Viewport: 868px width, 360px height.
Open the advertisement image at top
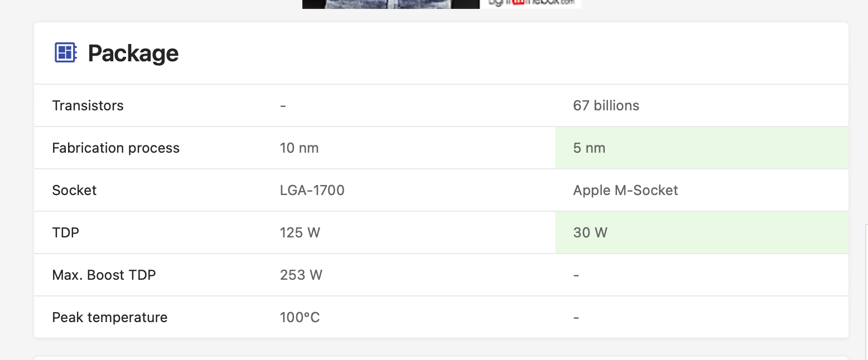click(441, 4)
